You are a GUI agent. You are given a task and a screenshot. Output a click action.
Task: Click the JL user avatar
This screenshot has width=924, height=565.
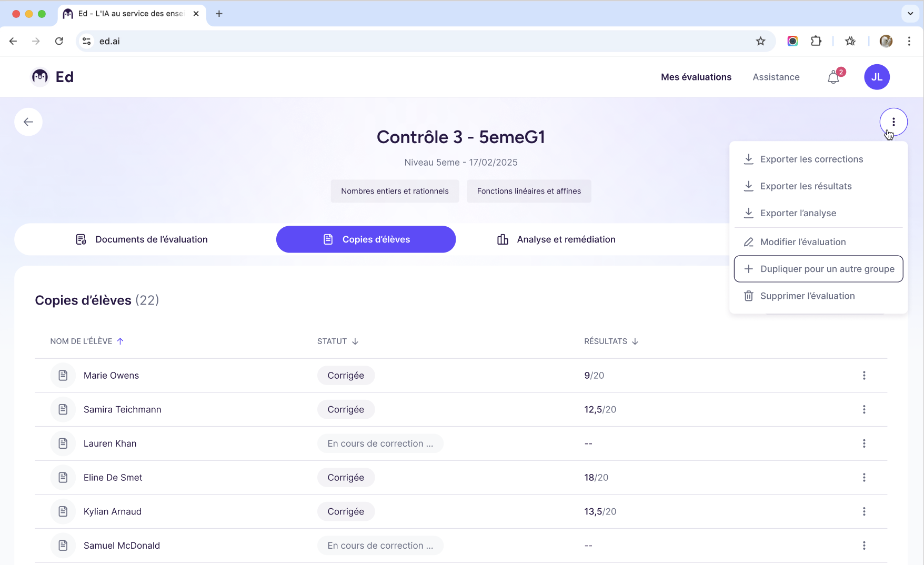pos(877,77)
